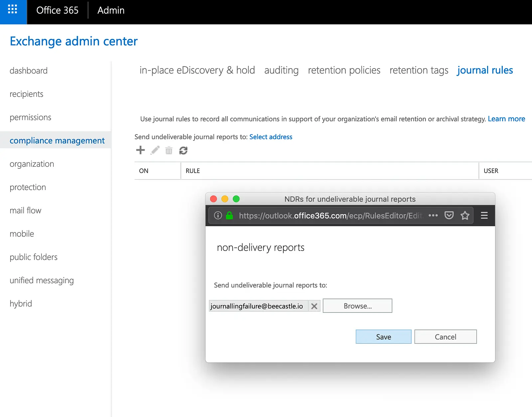Switch to the auditing tab
Image resolution: width=532 pixels, height=417 pixels.
281,70
